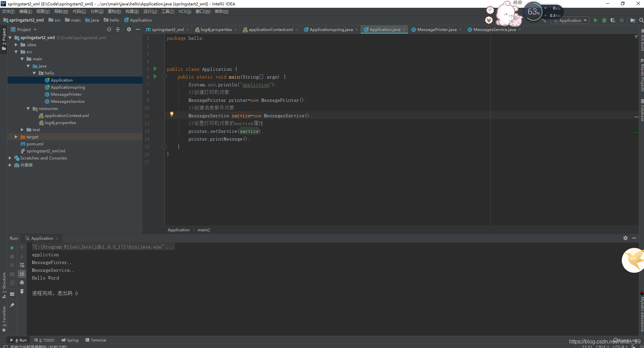Click the stop icon in Run panel
Image resolution: width=644 pixels, height=348 pixels.
coord(12,257)
